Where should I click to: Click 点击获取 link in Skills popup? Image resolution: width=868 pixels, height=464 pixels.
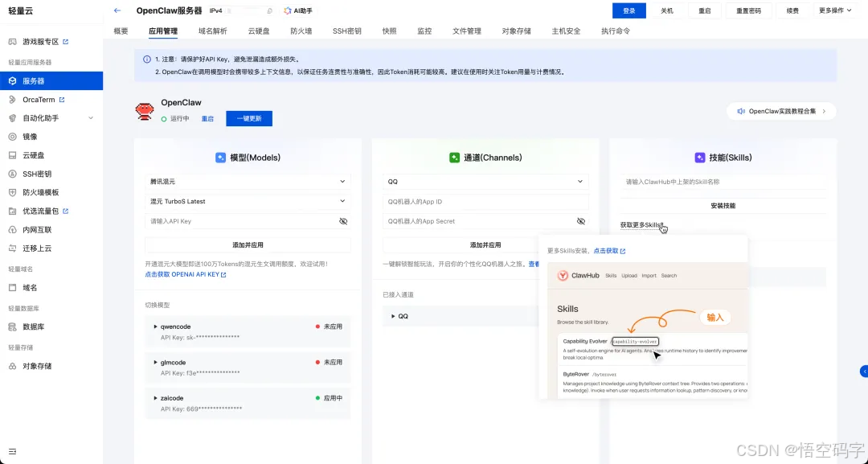609,251
